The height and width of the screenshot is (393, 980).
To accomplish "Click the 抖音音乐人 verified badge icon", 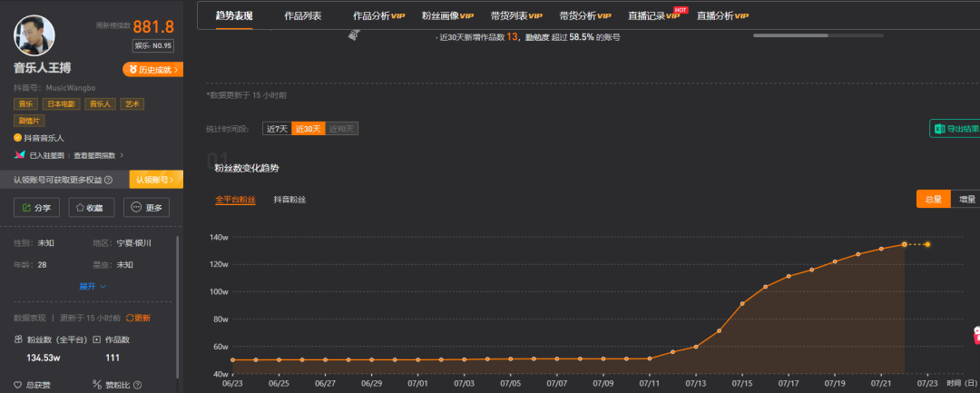I will point(17,138).
